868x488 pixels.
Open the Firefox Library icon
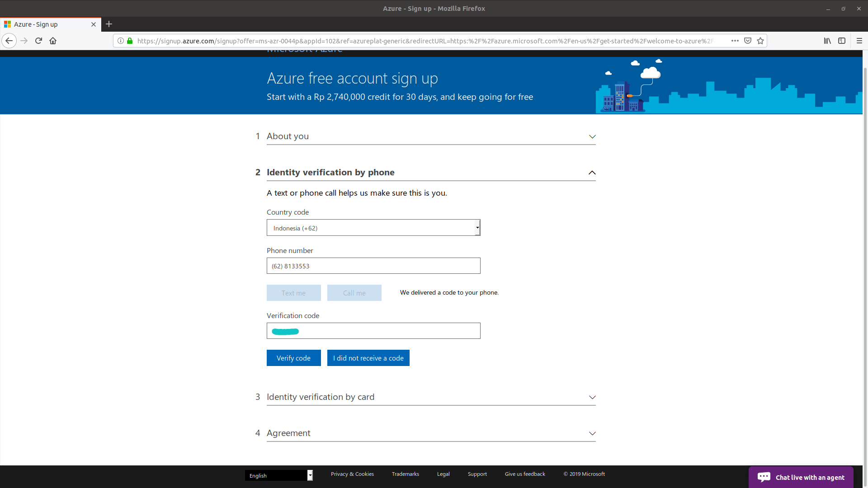click(827, 41)
